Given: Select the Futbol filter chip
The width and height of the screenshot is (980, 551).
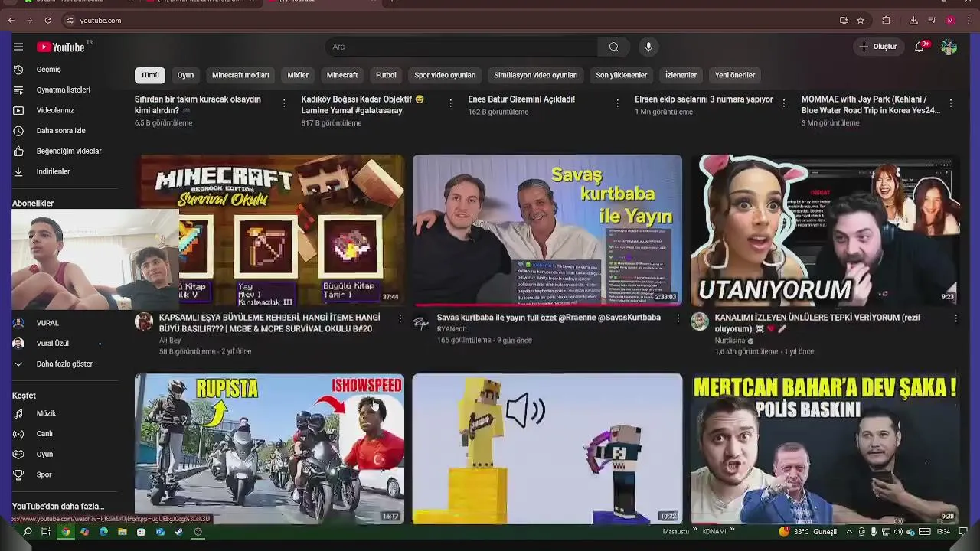Looking at the screenshot, I should pyautogui.click(x=386, y=75).
